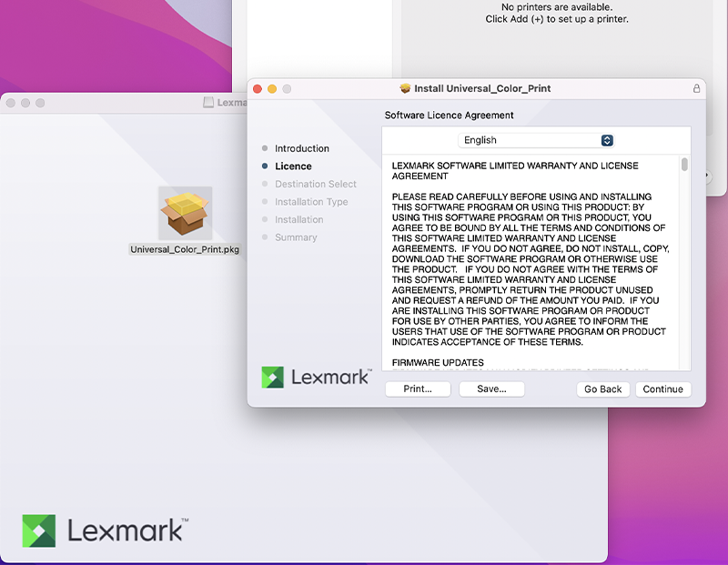Click the 'No printers are available.' message
The width and height of the screenshot is (728, 565).
click(557, 7)
